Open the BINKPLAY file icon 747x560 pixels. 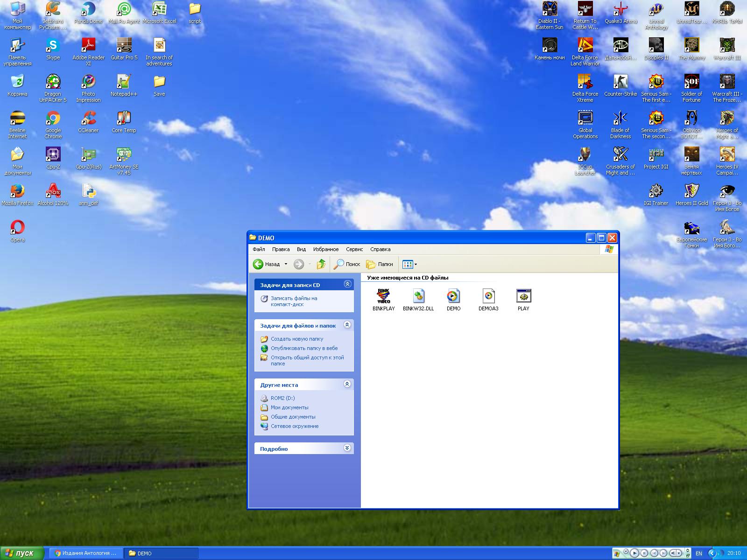click(x=383, y=296)
